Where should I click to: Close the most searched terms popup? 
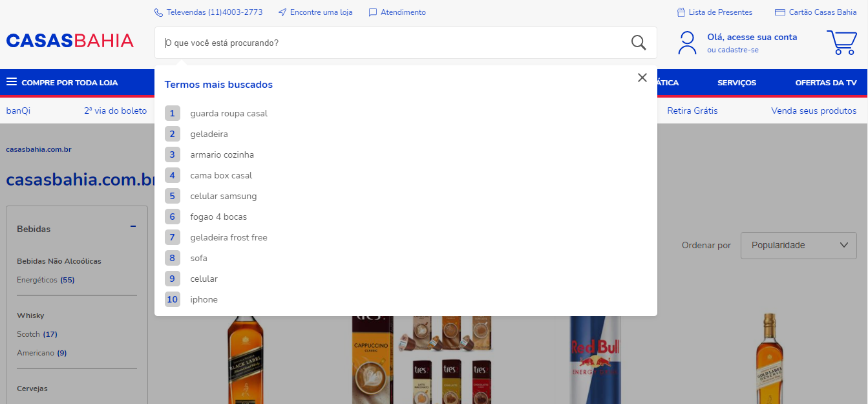pos(642,78)
